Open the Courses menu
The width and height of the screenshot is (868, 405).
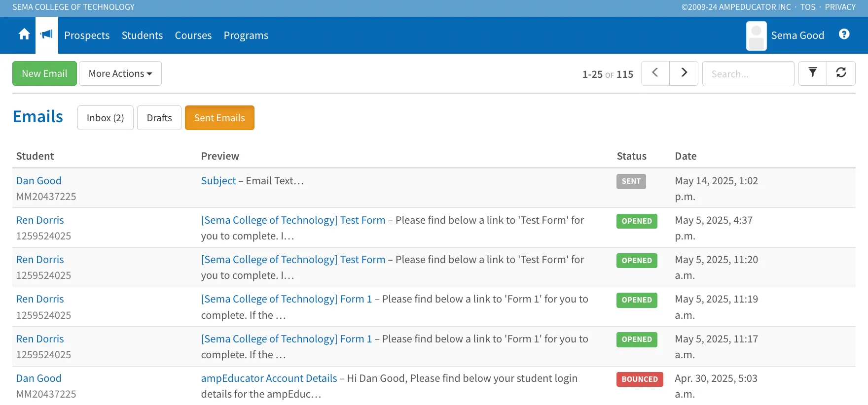pos(193,35)
